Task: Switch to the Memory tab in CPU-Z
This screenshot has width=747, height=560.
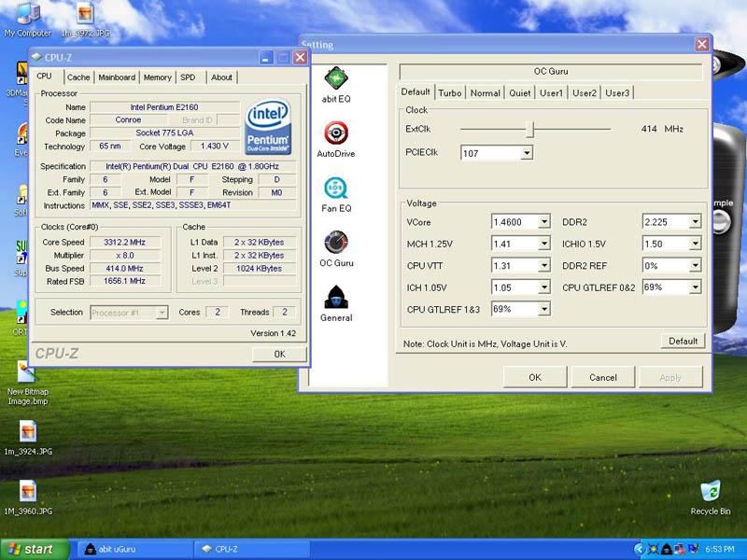Action: (x=157, y=77)
